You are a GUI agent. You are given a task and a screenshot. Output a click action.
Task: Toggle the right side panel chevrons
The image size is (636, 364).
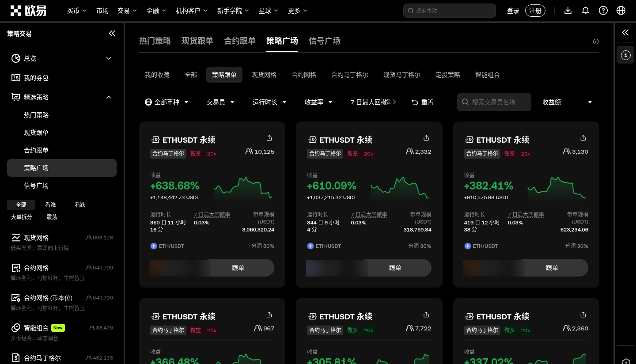(x=625, y=33)
